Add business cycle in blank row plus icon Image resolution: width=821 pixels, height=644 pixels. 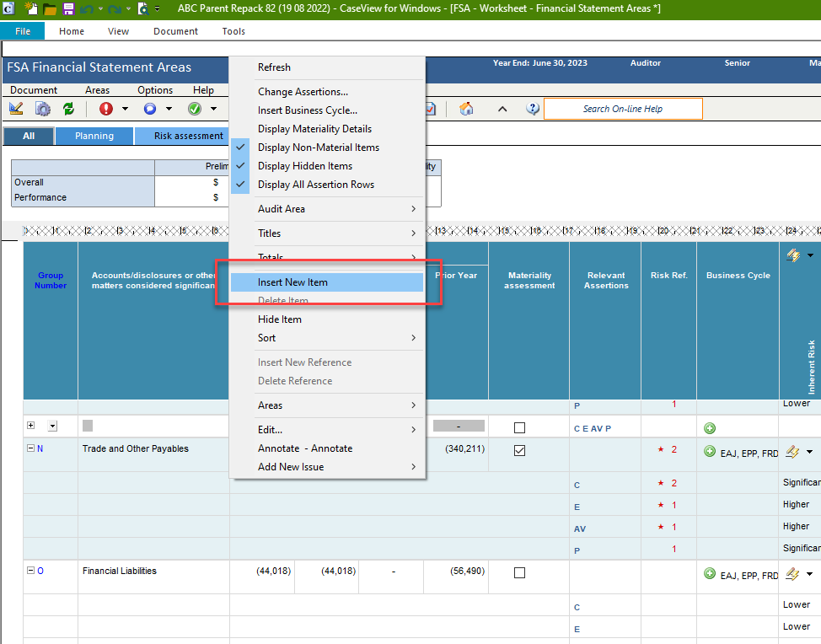710,428
